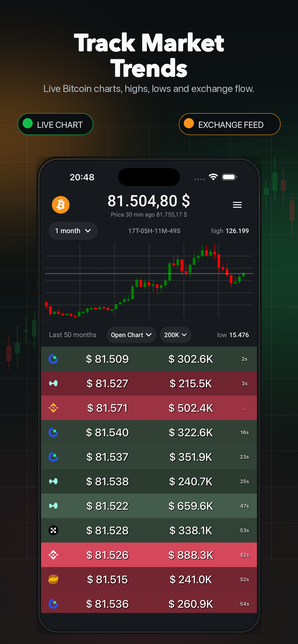The width and height of the screenshot is (298, 644).
Task: Tap the Binance icon in the $ 81.526 row
Action: [53, 555]
